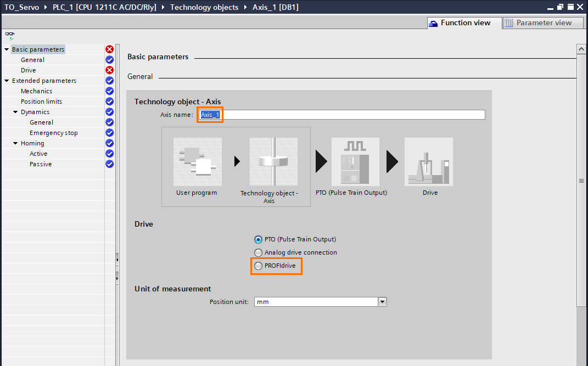
Task: Select Analog drive connection radio button
Action: click(258, 252)
